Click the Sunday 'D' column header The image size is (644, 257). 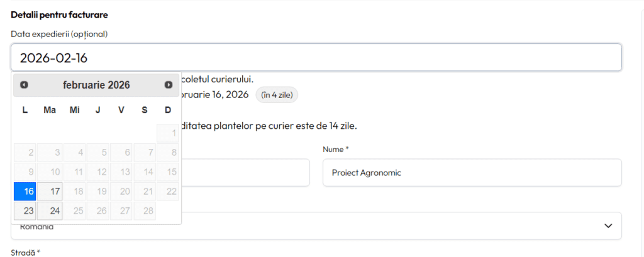coord(168,110)
